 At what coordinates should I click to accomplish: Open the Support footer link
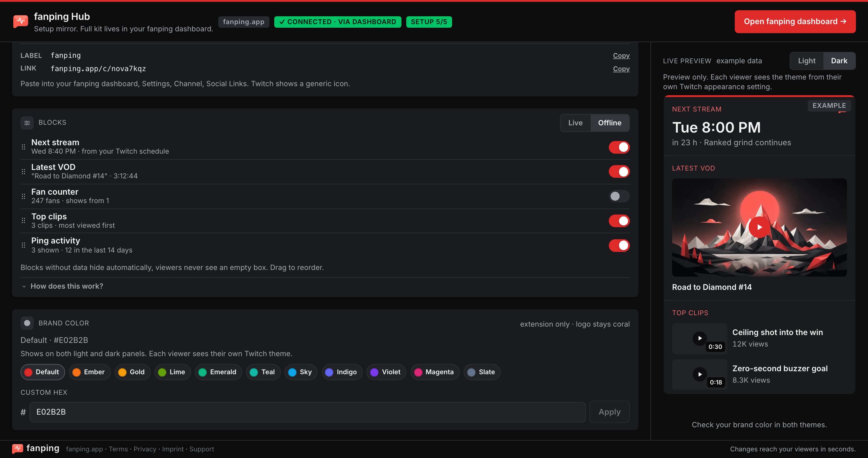[x=202, y=449]
